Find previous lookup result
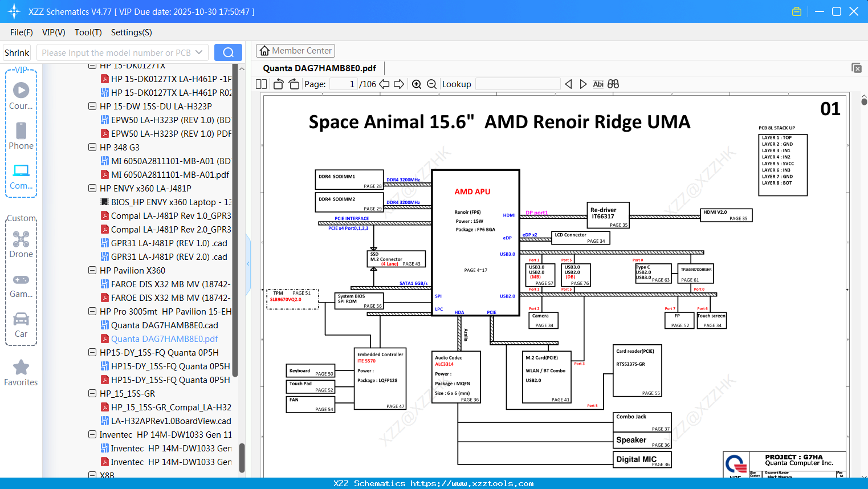This screenshot has width=868, height=489. [568, 84]
